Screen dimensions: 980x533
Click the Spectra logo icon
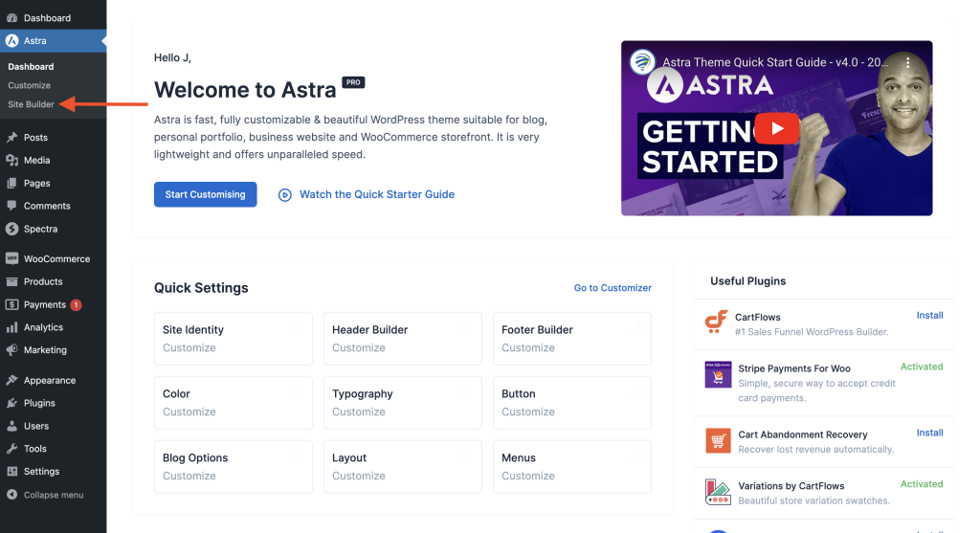coord(11,229)
